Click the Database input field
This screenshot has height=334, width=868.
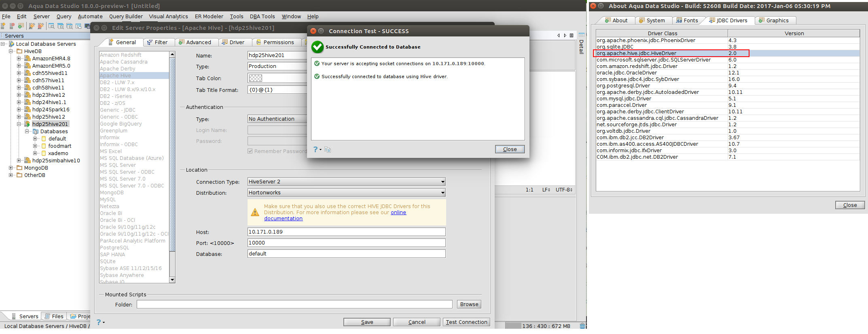346,254
